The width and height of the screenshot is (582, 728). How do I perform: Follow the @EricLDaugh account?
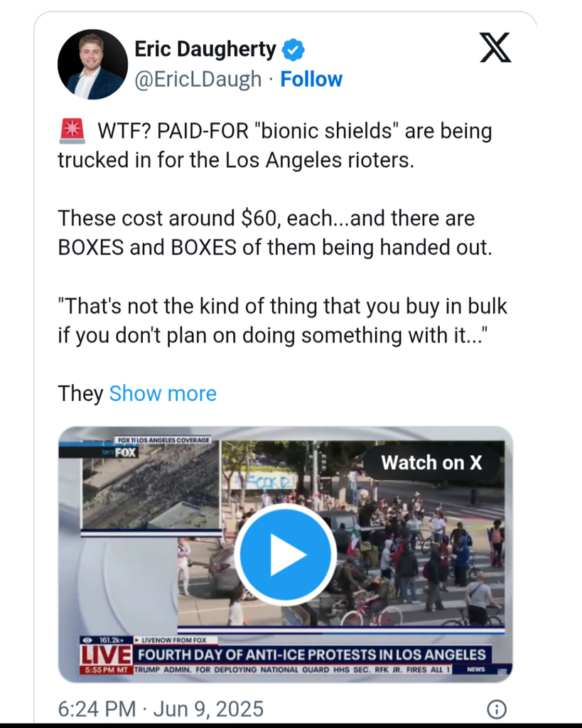click(x=311, y=80)
